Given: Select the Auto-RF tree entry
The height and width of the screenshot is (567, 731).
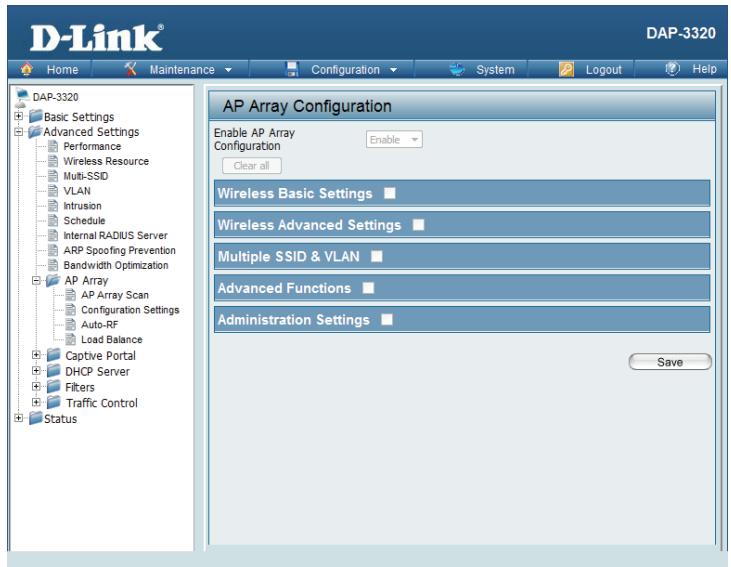Looking at the screenshot, I should coord(100,325).
